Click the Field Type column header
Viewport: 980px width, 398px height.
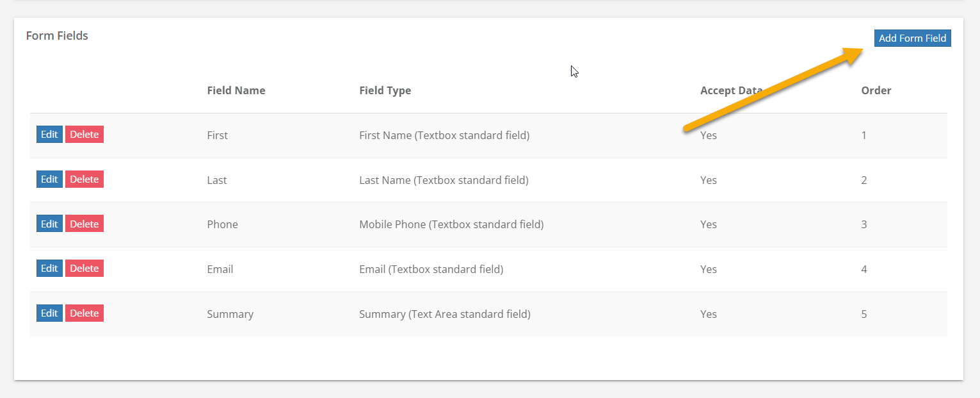[x=385, y=90]
